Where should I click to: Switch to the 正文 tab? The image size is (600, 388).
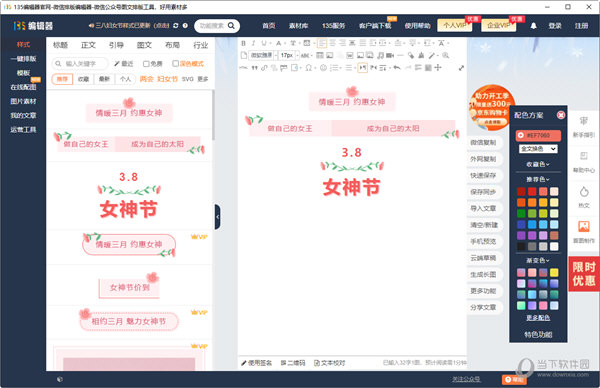[x=88, y=45]
